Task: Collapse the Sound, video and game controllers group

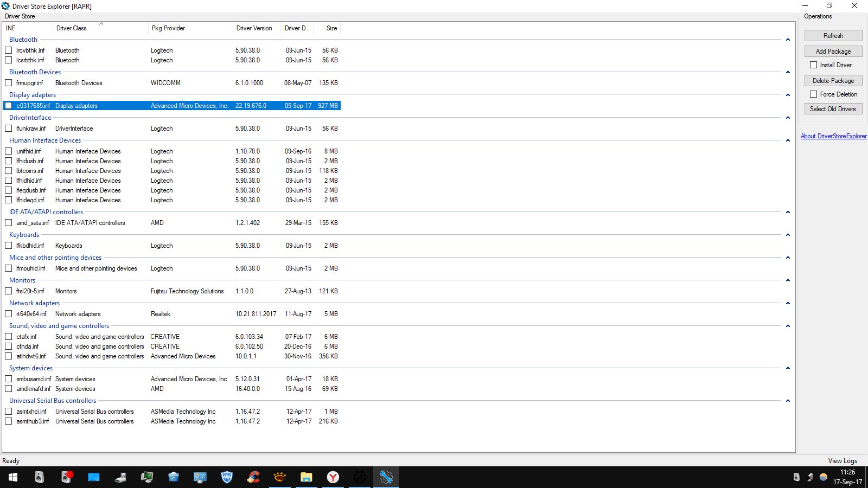Action: click(788, 326)
